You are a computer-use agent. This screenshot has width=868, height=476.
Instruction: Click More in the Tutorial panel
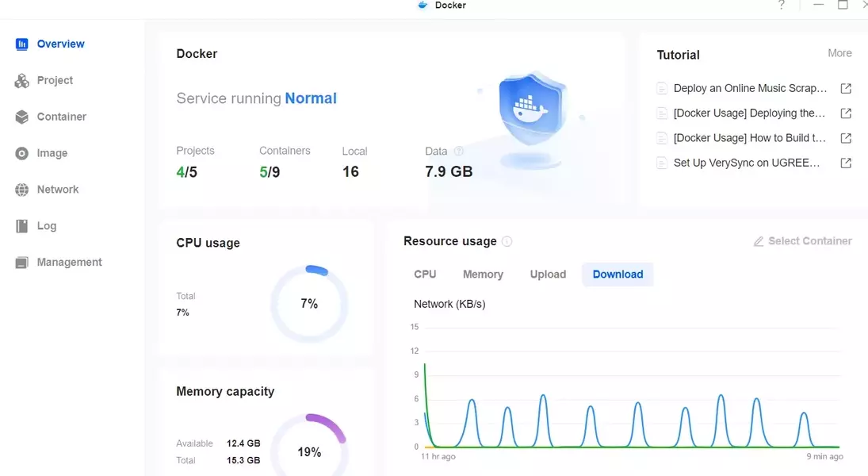[839, 53]
